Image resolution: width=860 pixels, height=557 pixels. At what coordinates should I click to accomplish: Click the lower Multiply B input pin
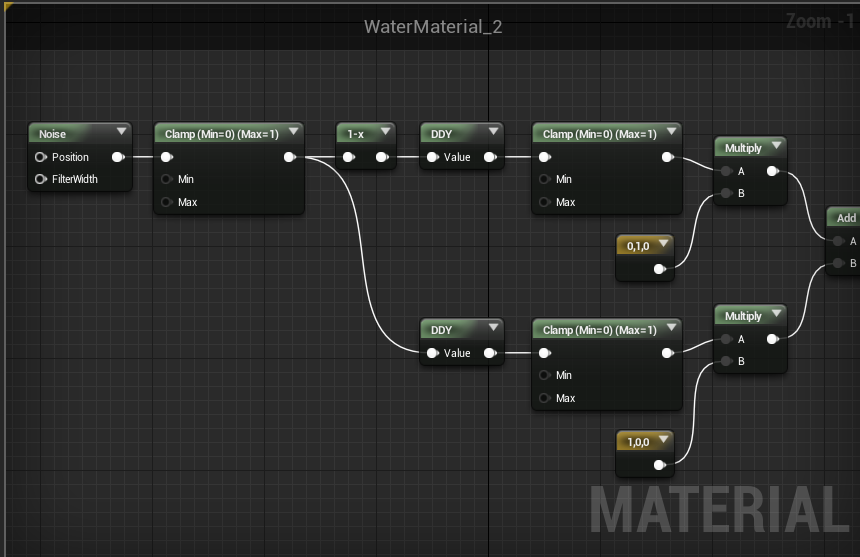(727, 361)
